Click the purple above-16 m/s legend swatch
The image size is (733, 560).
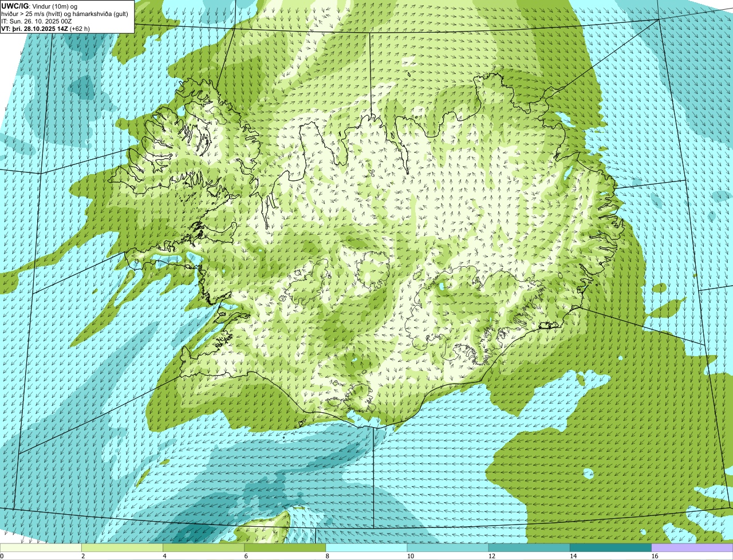click(x=692, y=548)
